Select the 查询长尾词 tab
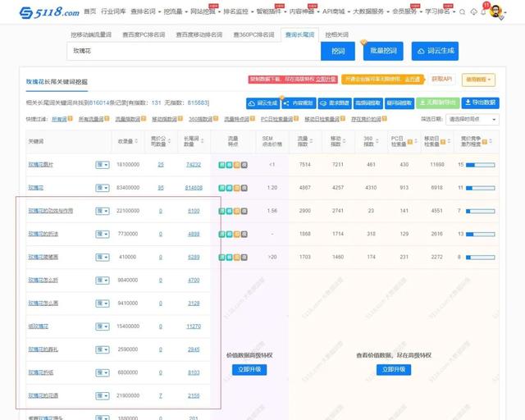Screen dimensions: 525x420 click(x=299, y=35)
